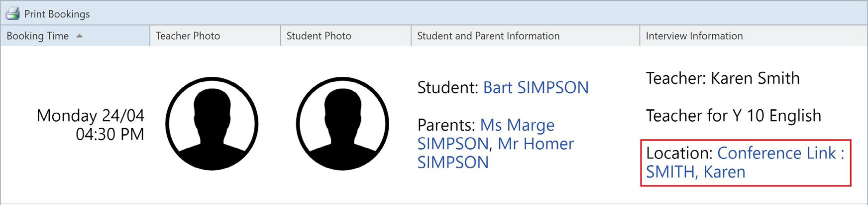Click the Booking Time sort arrow
Viewport: 868px width, 205px height.
[80, 36]
